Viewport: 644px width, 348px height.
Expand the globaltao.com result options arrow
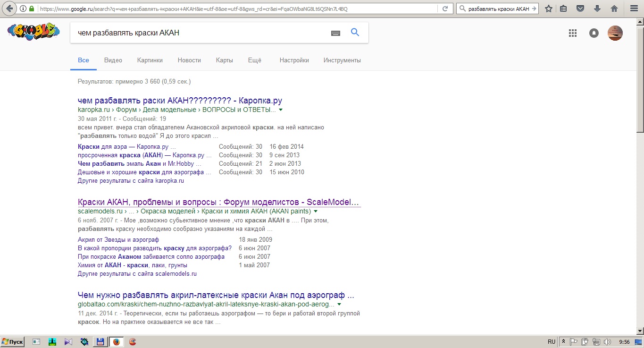[339, 305]
